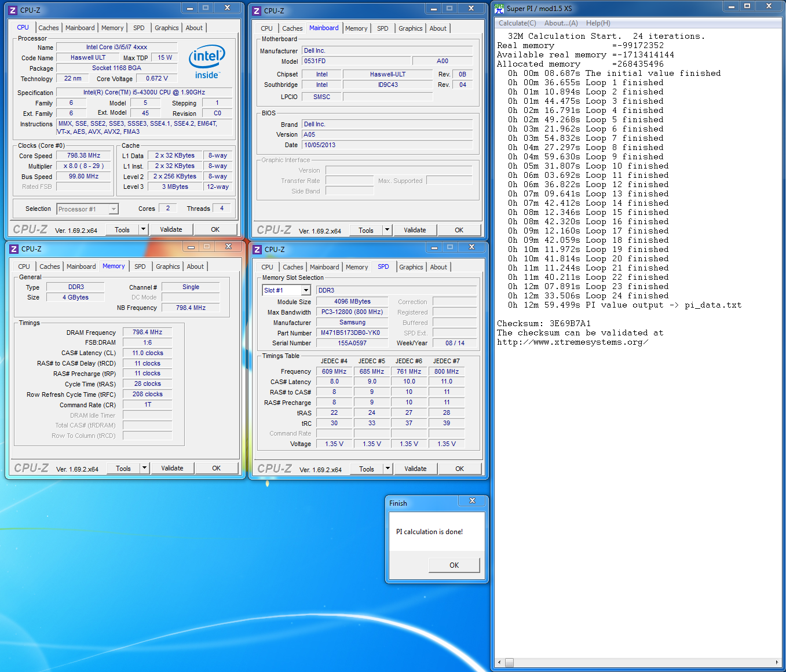Screen dimensions: 786x672
Task: Open the Calculate(C) menu in Super PI
Action: [x=517, y=23]
